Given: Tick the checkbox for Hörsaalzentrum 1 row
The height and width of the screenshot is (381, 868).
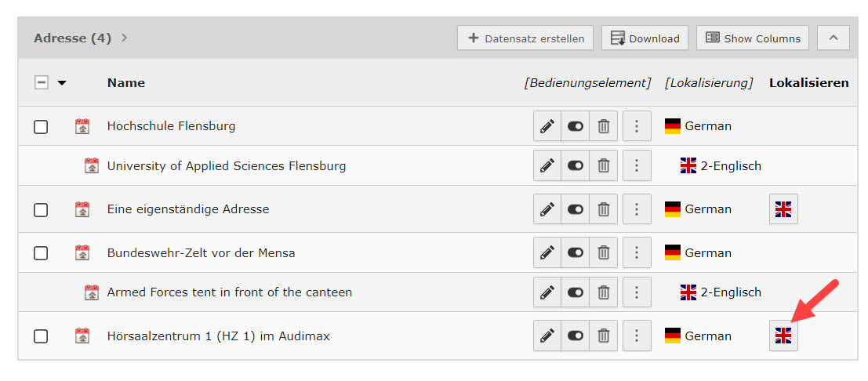Looking at the screenshot, I should tap(41, 336).
